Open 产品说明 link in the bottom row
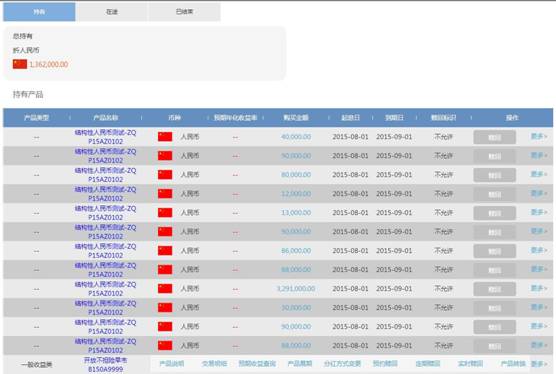 [172, 364]
